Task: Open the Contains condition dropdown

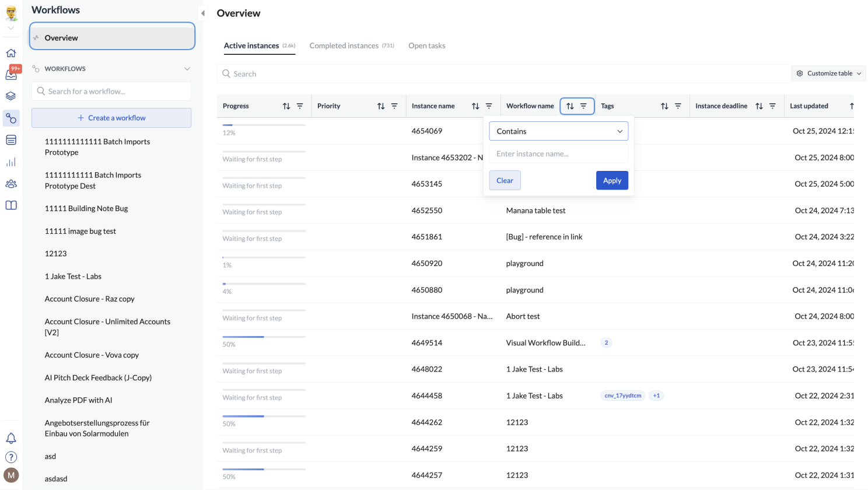Action: tap(559, 131)
